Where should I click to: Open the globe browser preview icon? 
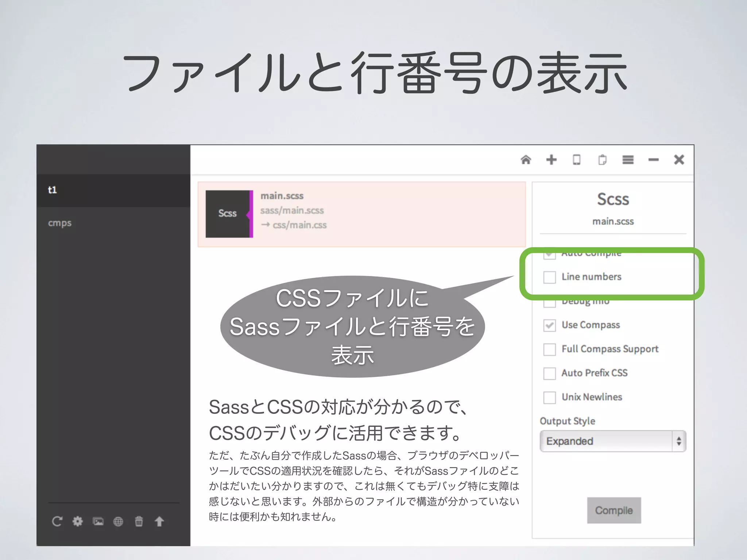(118, 521)
